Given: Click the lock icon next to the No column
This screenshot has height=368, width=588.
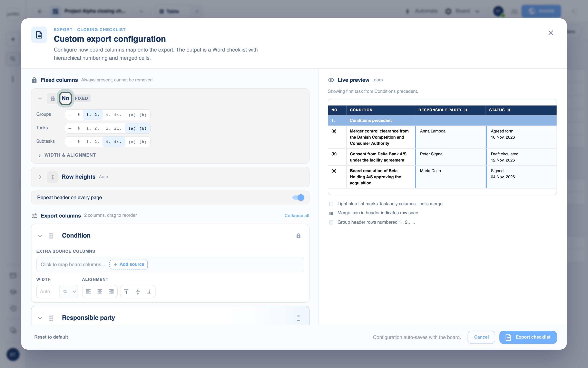Looking at the screenshot, I should (52, 98).
